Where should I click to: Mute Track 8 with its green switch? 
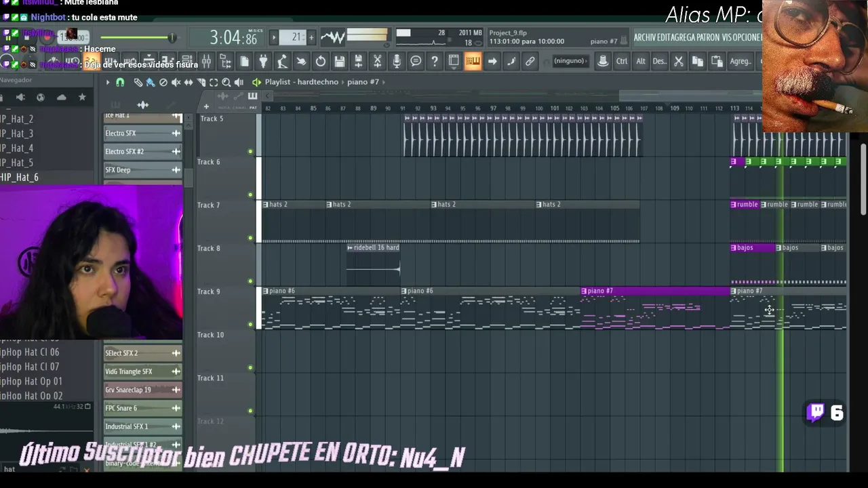tap(250, 281)
